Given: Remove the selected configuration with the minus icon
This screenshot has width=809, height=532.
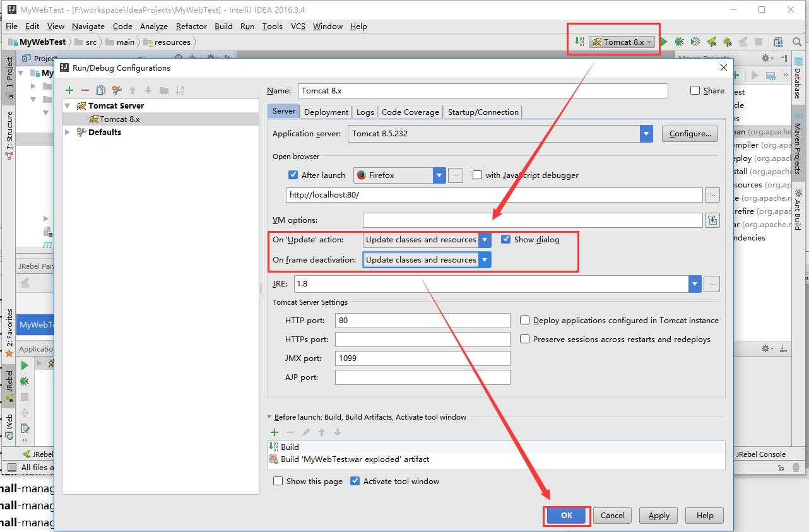Looking at the screenshot, I should click(85, 90).
